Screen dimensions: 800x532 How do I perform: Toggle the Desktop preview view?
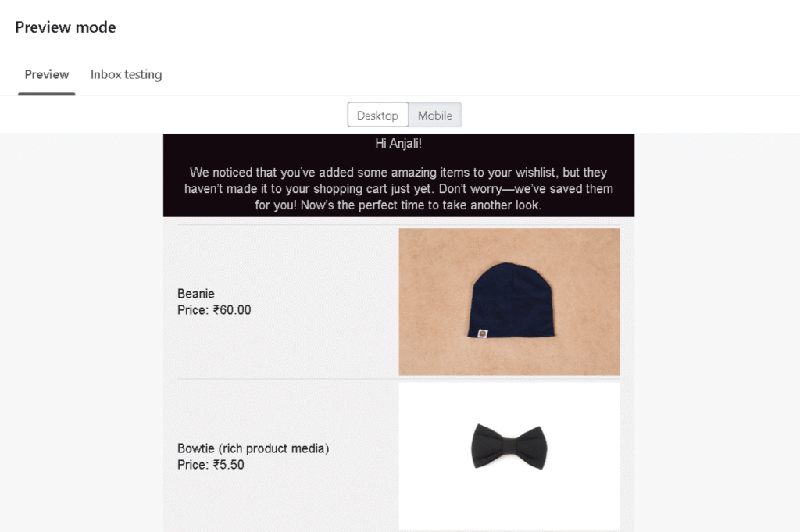click(x=377, y=116)
